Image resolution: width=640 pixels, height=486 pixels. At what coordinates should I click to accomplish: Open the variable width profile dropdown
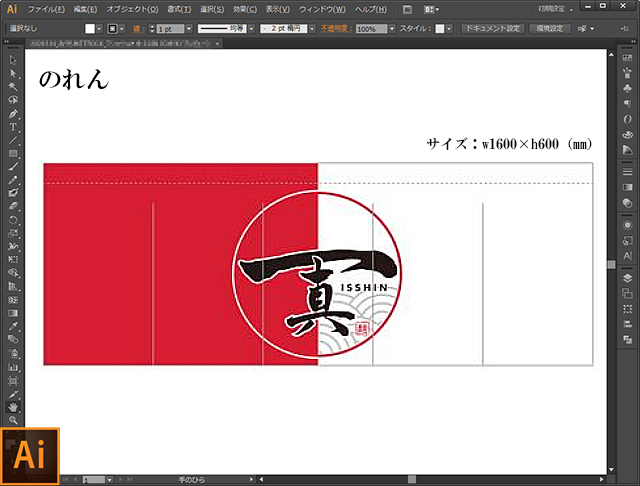[251, 29]
